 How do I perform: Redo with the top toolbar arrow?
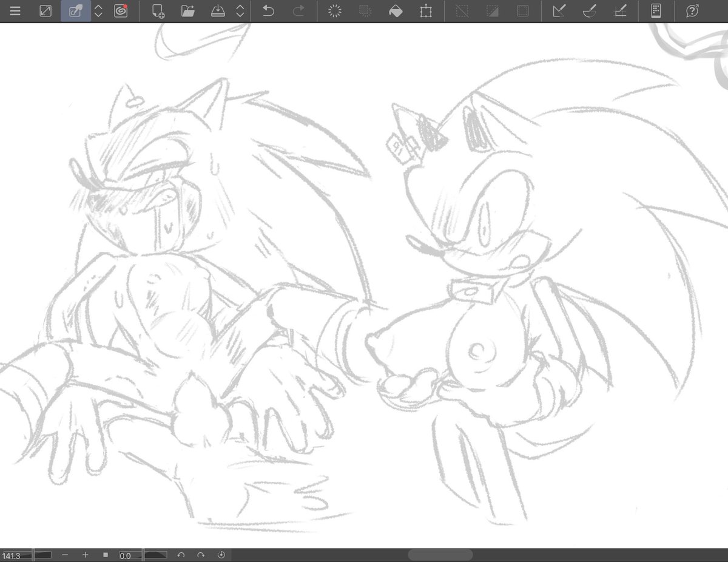click(x=298, y=11)
